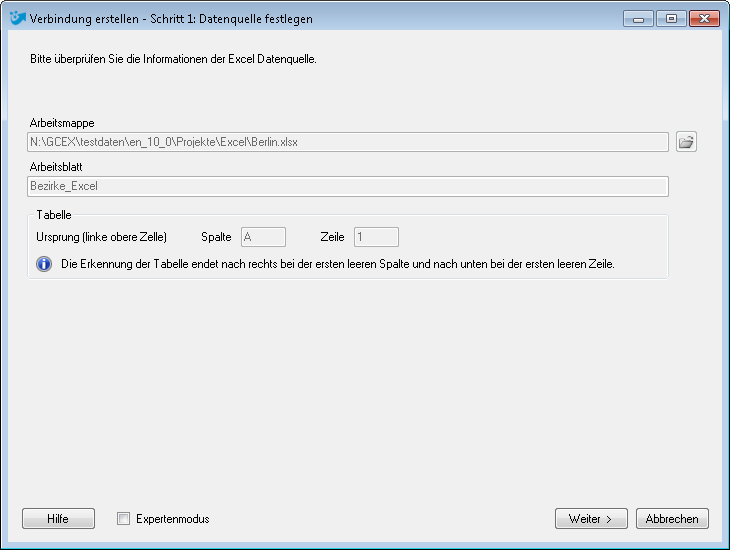Click the Spalte label

(x=216, y=237)
